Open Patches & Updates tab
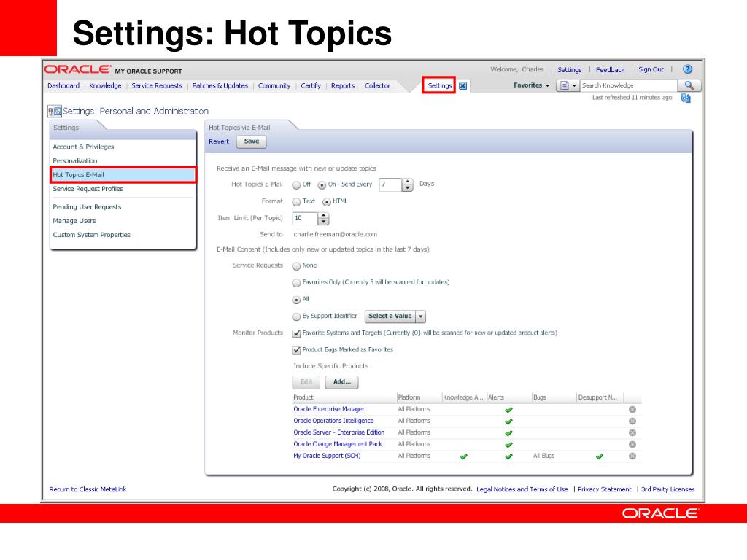 (x=220, y=86)
